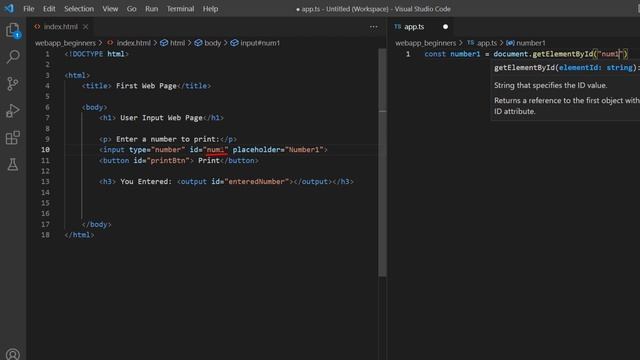
Task: Open the Run and Debug view
Action: [x=13, y=111]
